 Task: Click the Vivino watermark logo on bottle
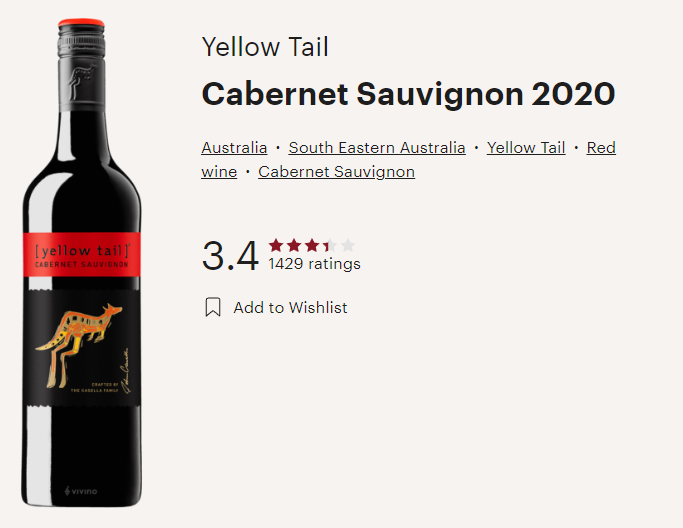81,491
